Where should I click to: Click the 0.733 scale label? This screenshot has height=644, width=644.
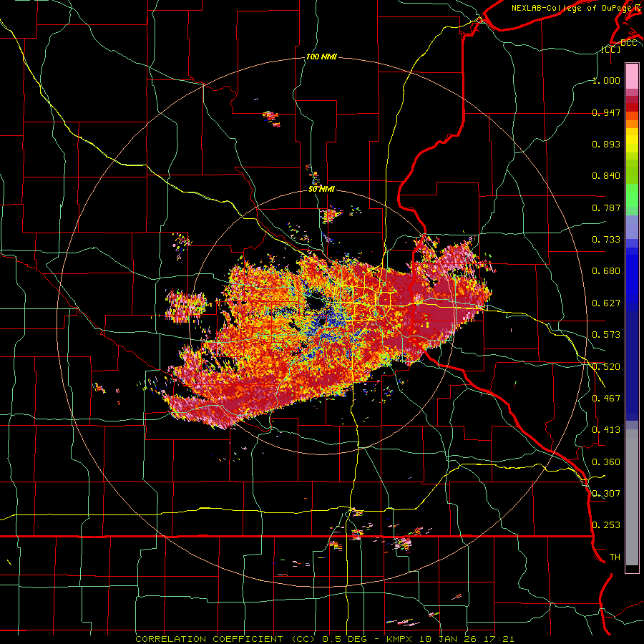coord(606,240)
